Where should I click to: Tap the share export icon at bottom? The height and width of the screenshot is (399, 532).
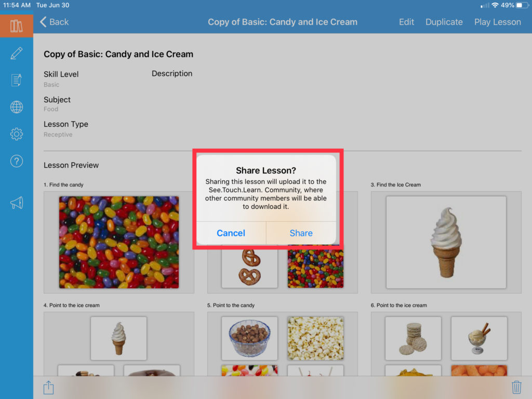tap(48, 387)
